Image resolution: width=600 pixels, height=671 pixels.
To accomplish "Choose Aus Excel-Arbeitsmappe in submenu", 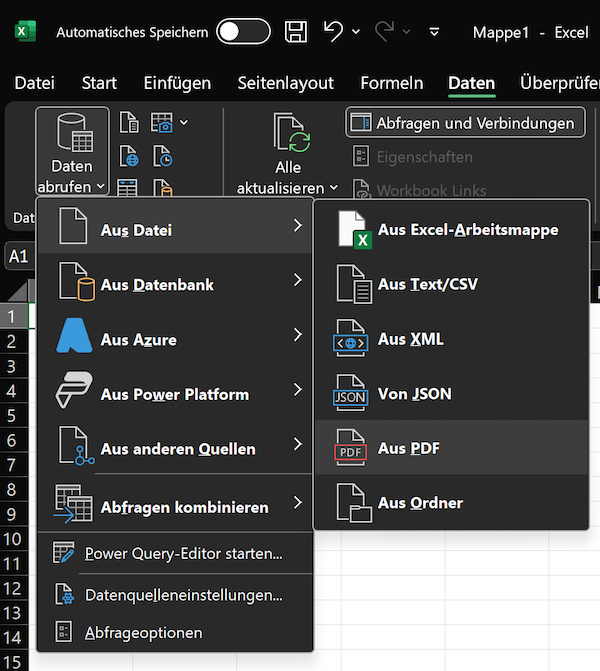I will coord(451,229).
